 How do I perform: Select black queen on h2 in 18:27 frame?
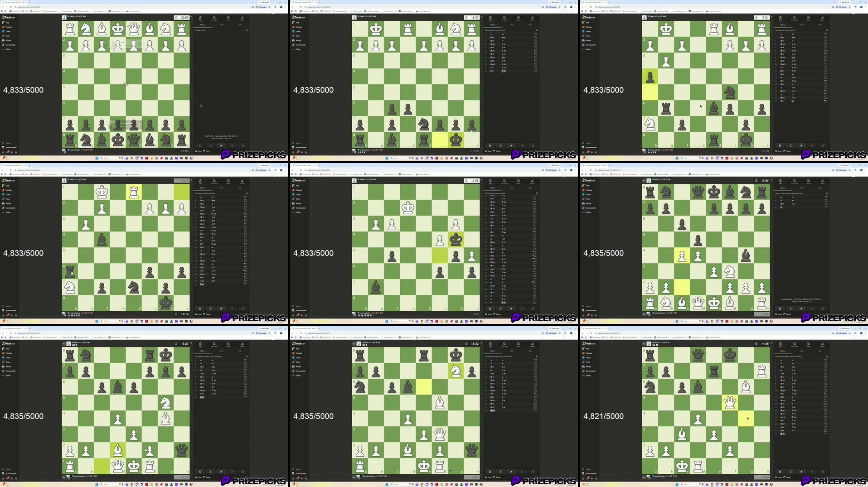pyautogui.click(x=182, y=450)
